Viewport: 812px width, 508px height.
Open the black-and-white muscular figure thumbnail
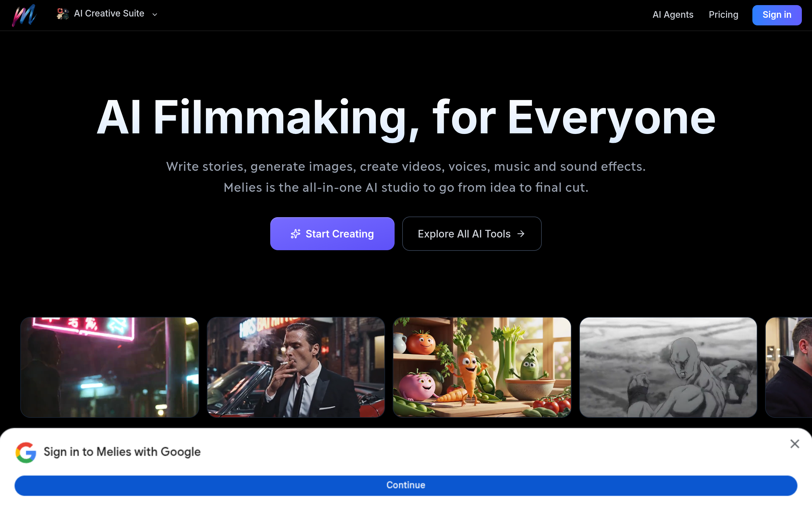[x=668, y=367]
